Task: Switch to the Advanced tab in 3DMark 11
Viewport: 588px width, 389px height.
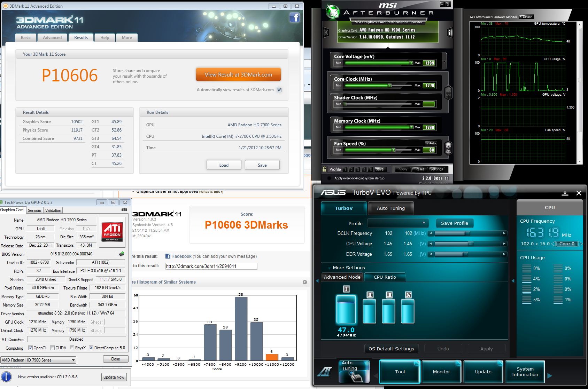Action: click(x=52, y=38)
